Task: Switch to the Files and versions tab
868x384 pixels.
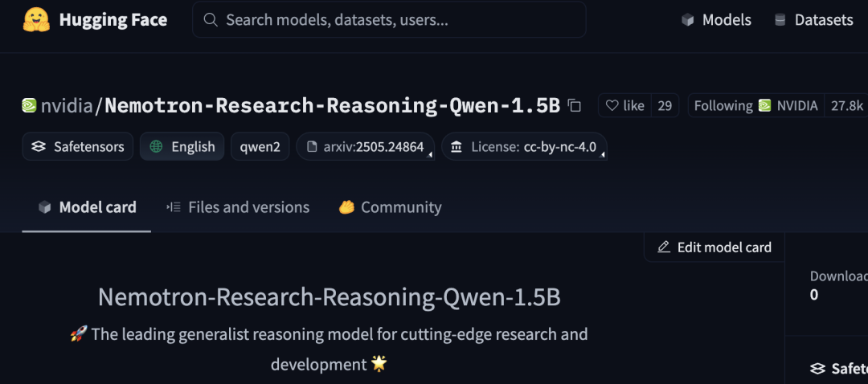Action: (x=237, y=207)
